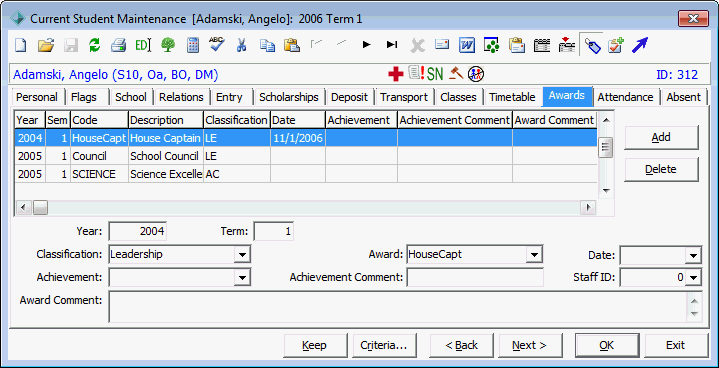
Task: Click the Delete button
Action: (x=661, y=170)
